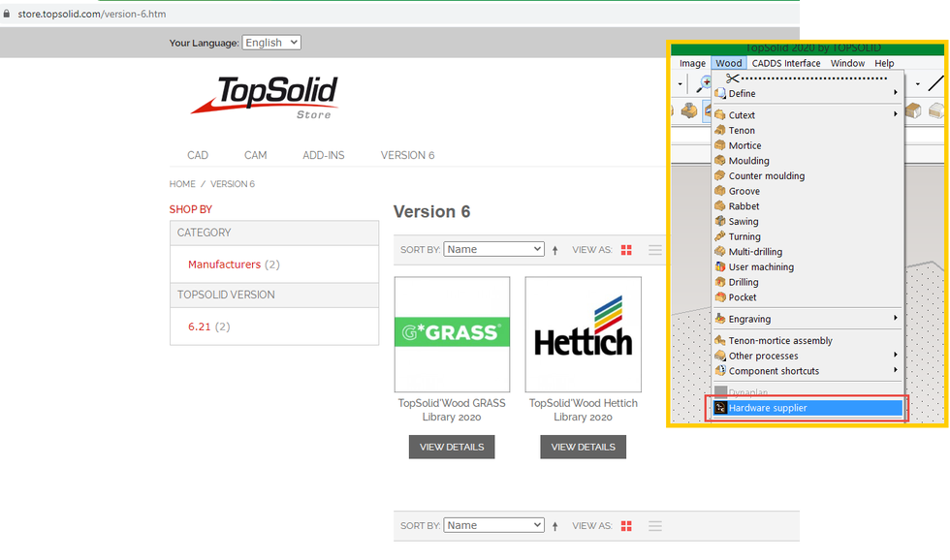
Task: Toggle bottom sort direction arrow
Action: 554,526
